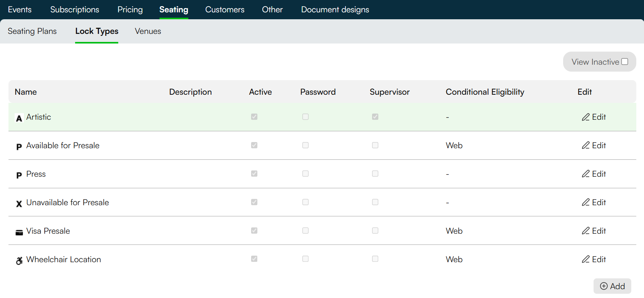Toggle Active checkbox for Unavailable for Presale
The image size is (644, 298).
point(254,202)
